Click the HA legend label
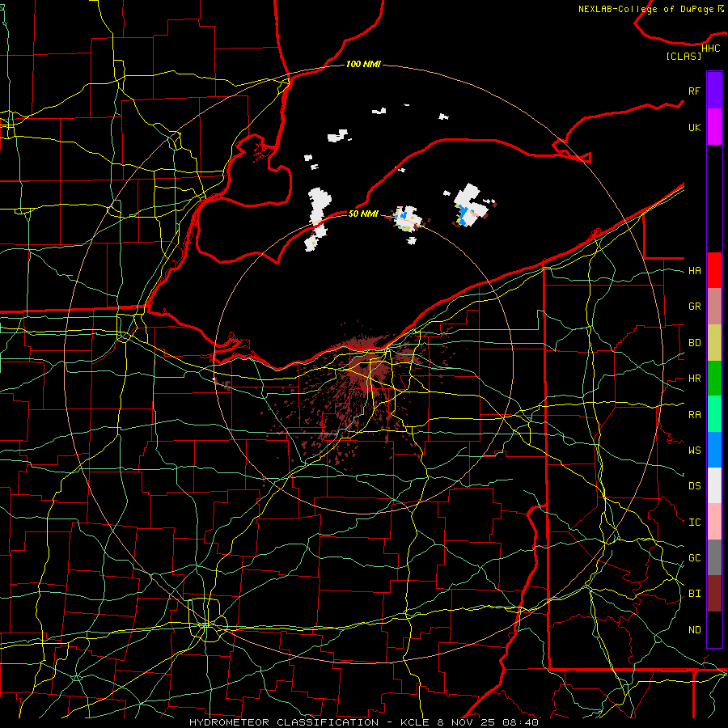Viewport: 728px width, 728px height. pyautogui.click(x=694, y=270)
